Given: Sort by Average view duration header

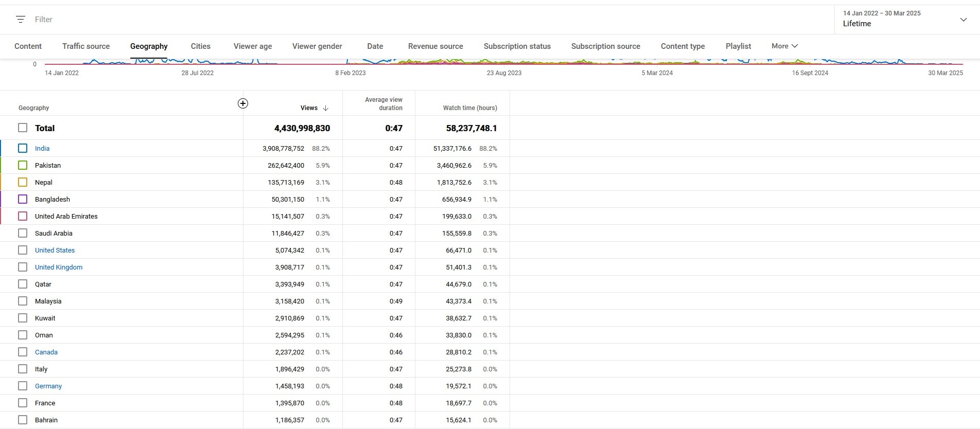Looking at the screenshot, I should 383,103.
